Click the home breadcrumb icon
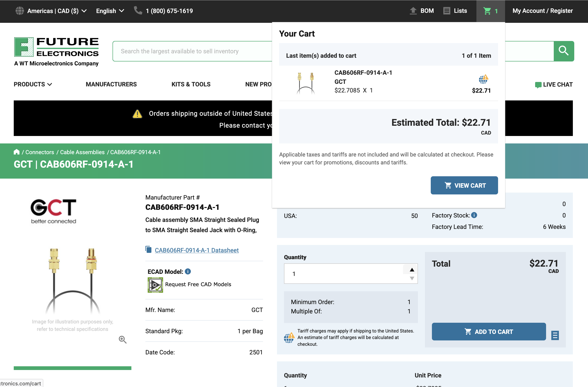The image size is (588, 387). pos(17,152)
